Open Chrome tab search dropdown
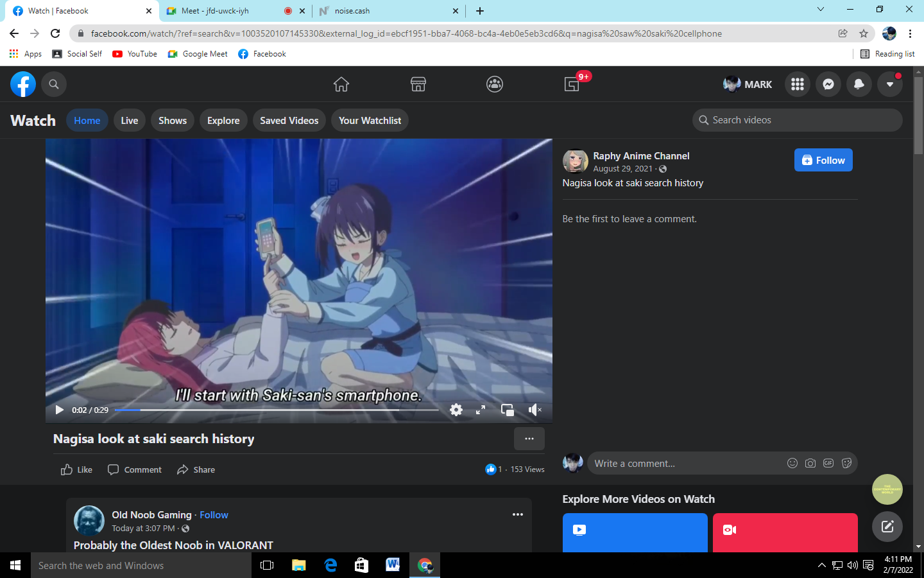 click(820, 10)
